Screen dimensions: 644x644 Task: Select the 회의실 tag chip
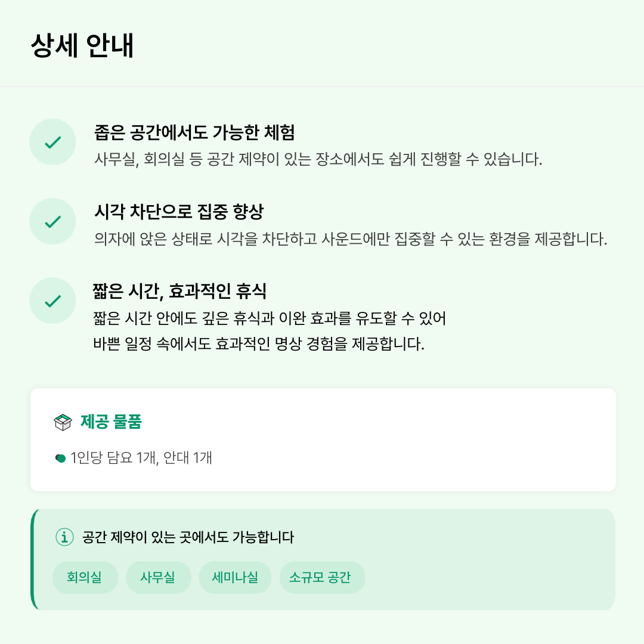[x=85, y=577]
